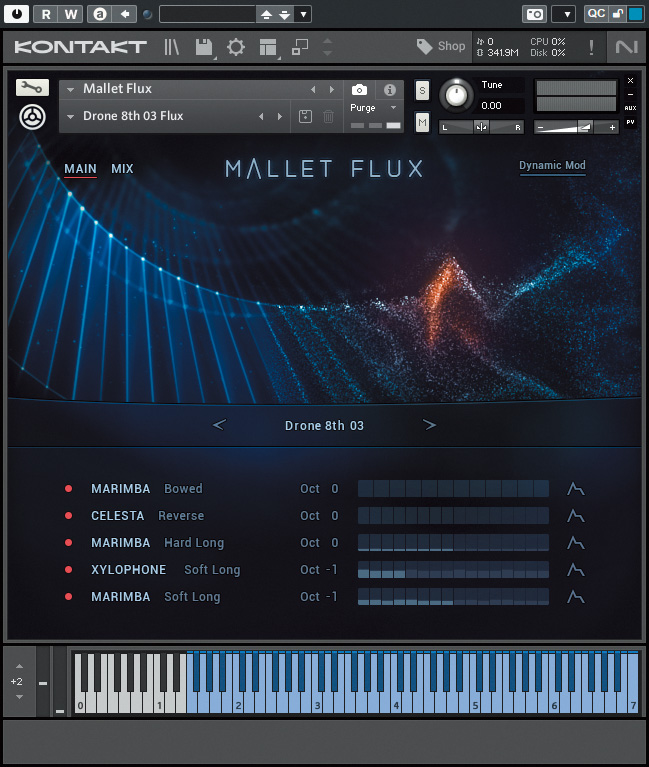
Task: Toggle the XYLOPHONE Soft Long layer red dot
Action: point(68,569)
